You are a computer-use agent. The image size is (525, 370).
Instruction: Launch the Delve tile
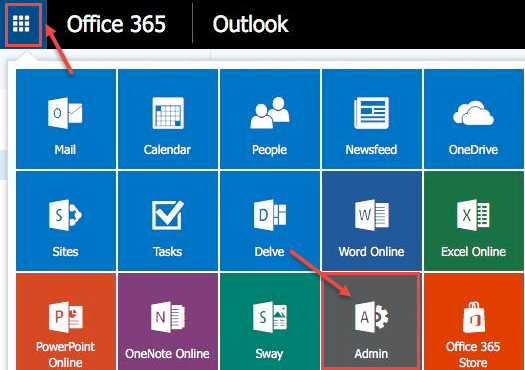(x=270, y=221)
